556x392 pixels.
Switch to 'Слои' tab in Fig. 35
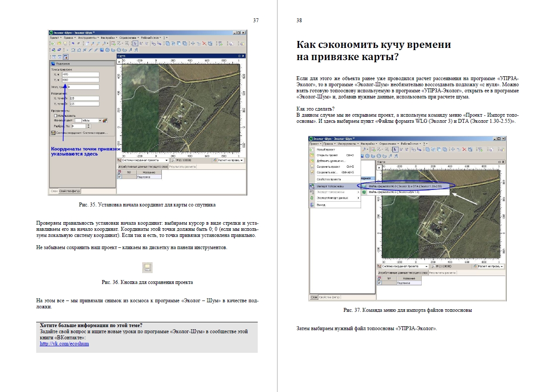pos(54,191)
